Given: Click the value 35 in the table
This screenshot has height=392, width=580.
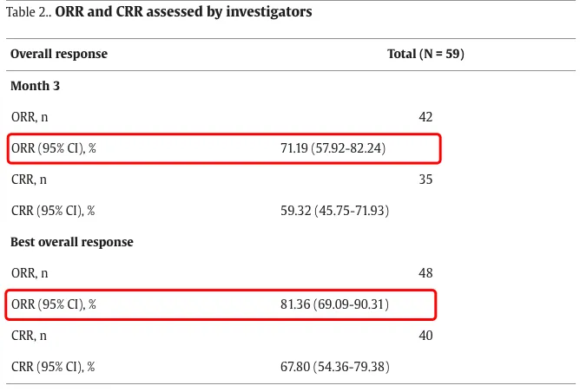Looking at the screenshot, I should click(425, 180).
